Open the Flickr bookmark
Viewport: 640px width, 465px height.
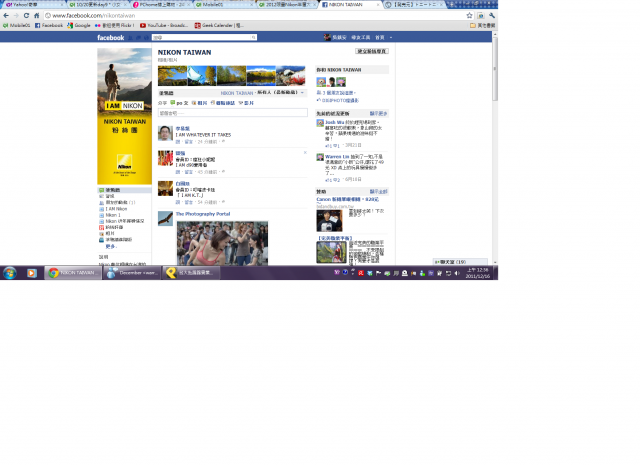(x=115, y=25)
